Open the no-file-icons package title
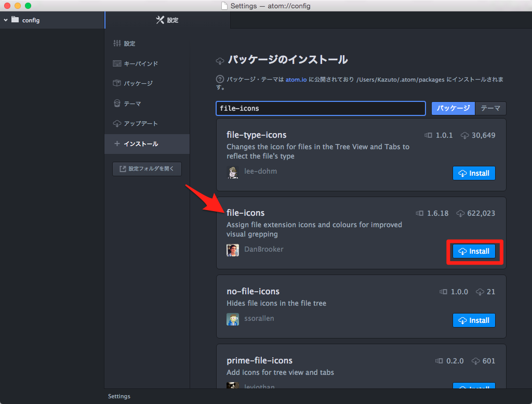532x404 pixels. coord(253,291)
